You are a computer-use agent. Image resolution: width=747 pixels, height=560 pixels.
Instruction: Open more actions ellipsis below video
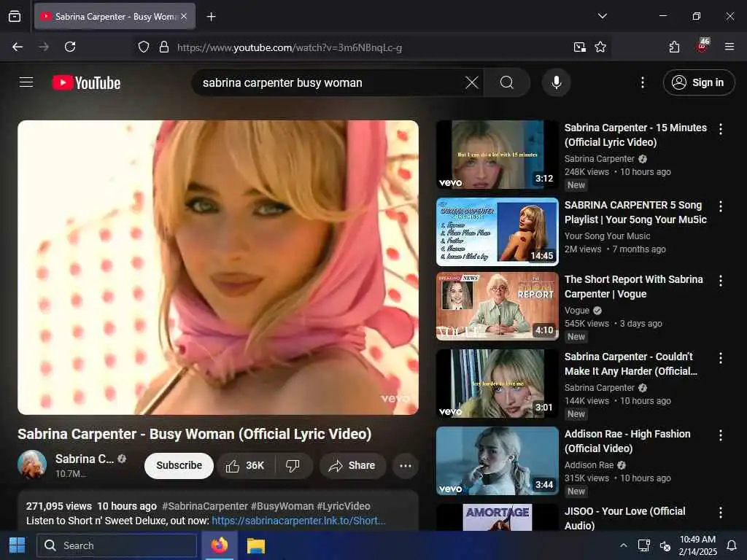click(x=406, y=466)
